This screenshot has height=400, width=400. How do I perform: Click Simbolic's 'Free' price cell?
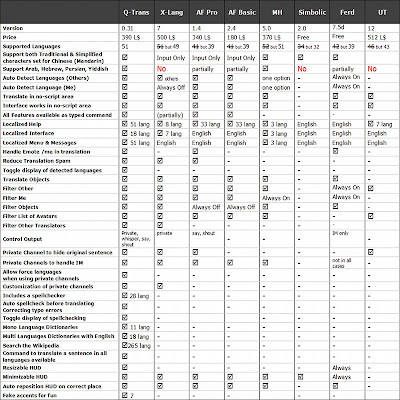point(303,37)
